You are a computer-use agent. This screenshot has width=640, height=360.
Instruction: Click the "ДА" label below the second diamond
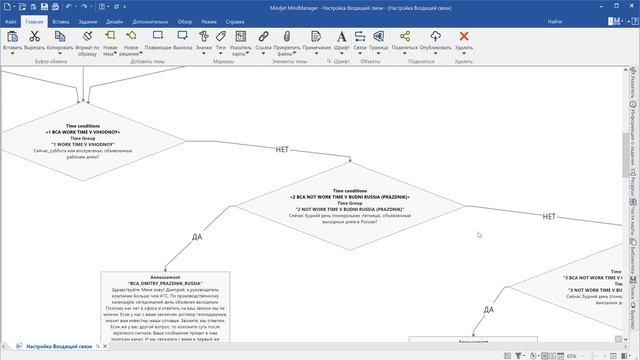pyautogui.click(x=197, y=237)
